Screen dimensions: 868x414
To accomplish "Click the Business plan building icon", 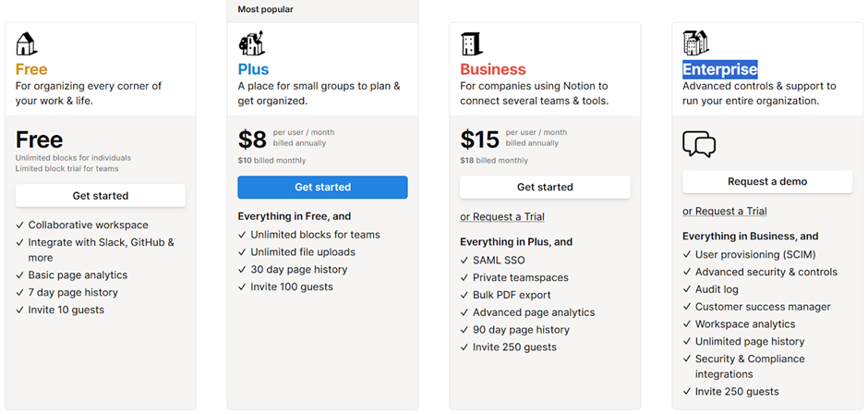I will pyautogui.click(x=472, y=43).
